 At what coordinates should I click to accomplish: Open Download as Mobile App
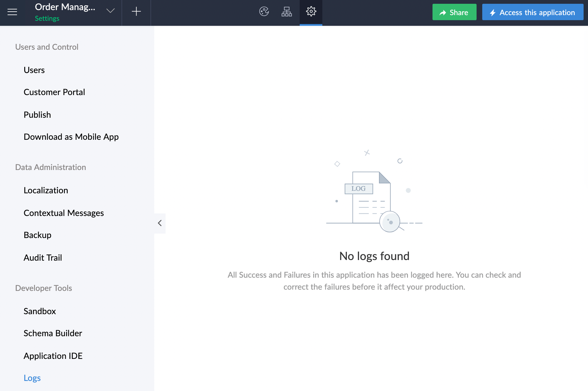point(71,137)
